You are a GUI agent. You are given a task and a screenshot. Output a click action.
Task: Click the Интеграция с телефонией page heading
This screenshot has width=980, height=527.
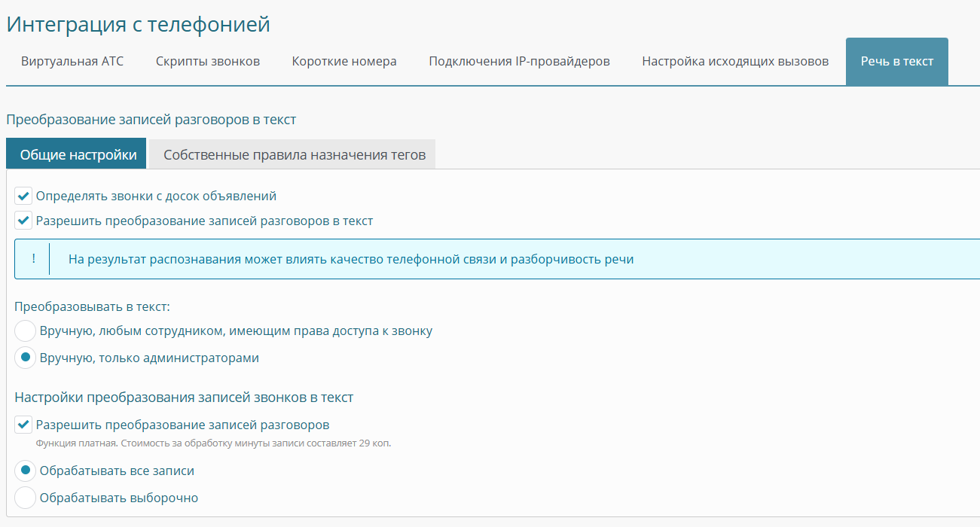[138, 24]
